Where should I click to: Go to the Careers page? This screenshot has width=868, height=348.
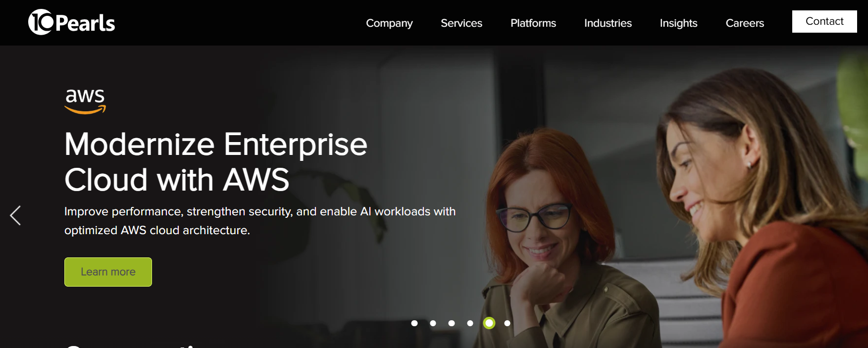[744, 23]
